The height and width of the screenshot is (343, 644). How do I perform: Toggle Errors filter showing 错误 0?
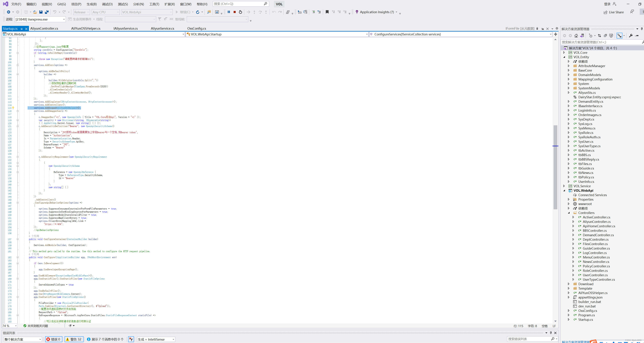coord(53,339)
